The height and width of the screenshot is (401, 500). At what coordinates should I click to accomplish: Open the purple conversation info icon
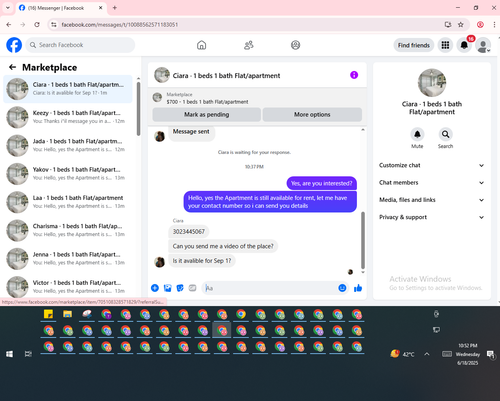(354, 75)
